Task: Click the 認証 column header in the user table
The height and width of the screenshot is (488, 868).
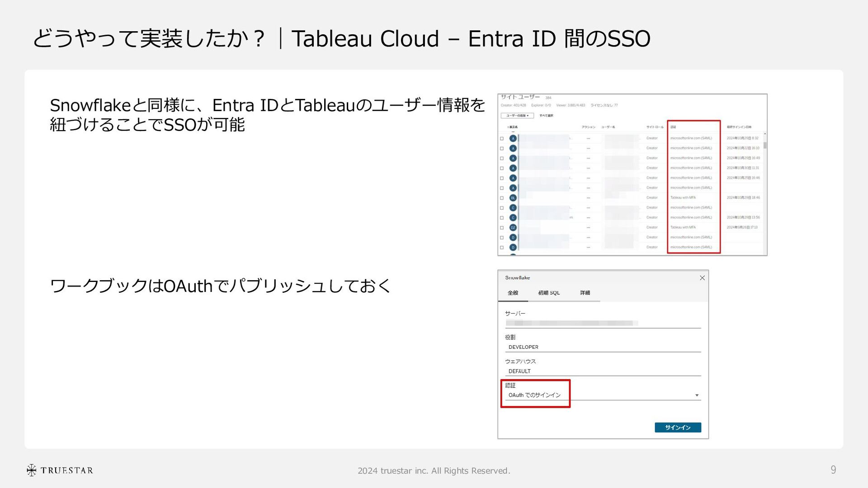Action: (x=673, y=127)
